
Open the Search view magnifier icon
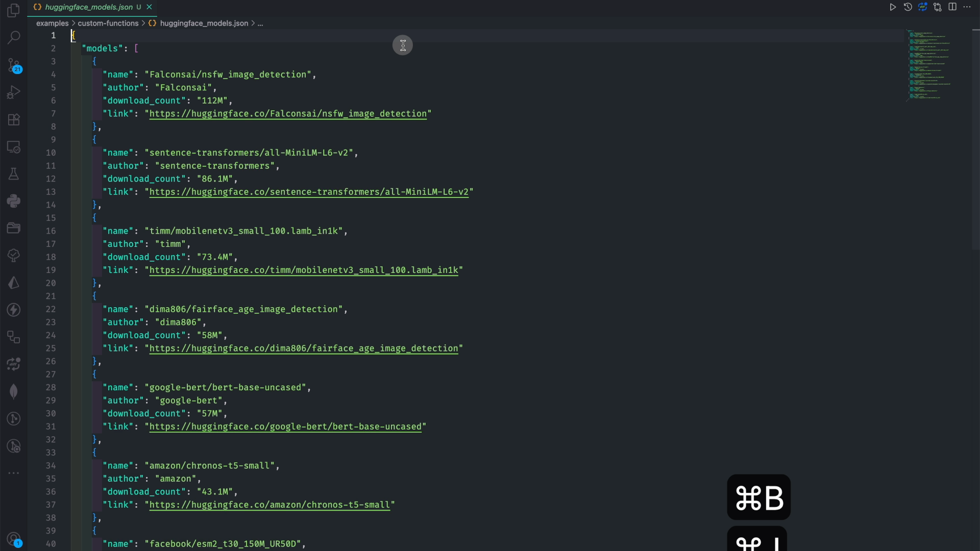[14, 37]
